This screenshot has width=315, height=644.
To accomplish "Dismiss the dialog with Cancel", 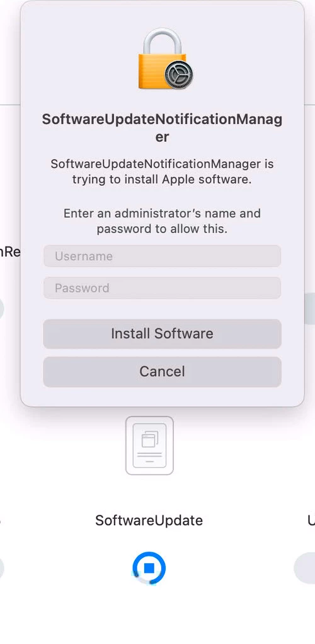I will 162,372.
